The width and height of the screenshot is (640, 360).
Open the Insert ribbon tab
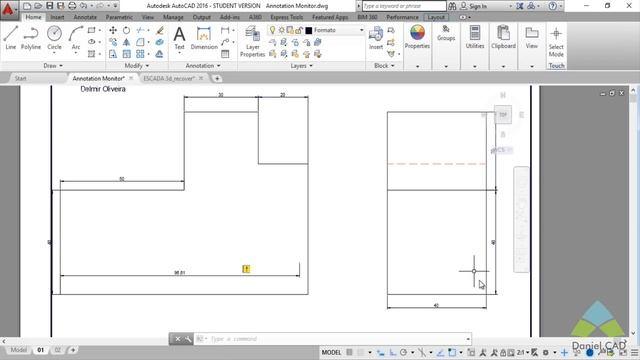click(57, 17)
